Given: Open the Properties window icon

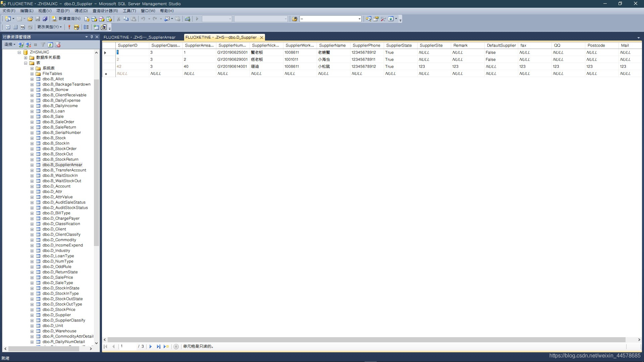Looking at the screenshot, I should click(376, 19).
